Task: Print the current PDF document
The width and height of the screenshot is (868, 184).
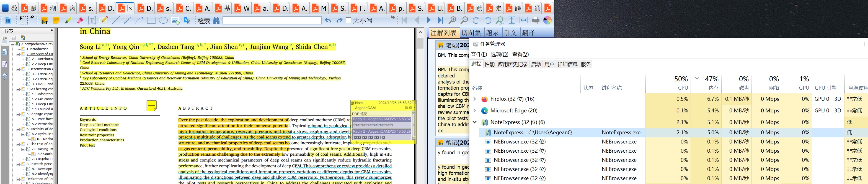Action: [x=535, y=21]
